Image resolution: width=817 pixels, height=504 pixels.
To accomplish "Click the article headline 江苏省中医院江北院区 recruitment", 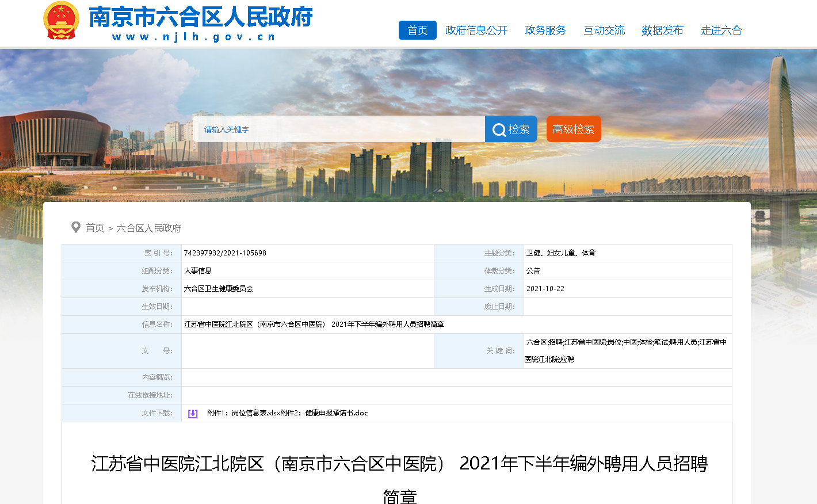I will [399, 479].
